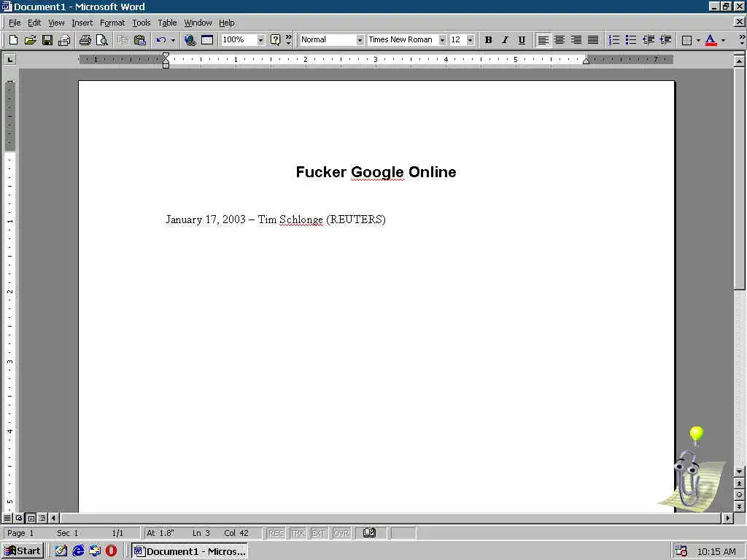Save the document with floppy icon
The width and height of the screenshot is (747, 560).
point(47,40)
